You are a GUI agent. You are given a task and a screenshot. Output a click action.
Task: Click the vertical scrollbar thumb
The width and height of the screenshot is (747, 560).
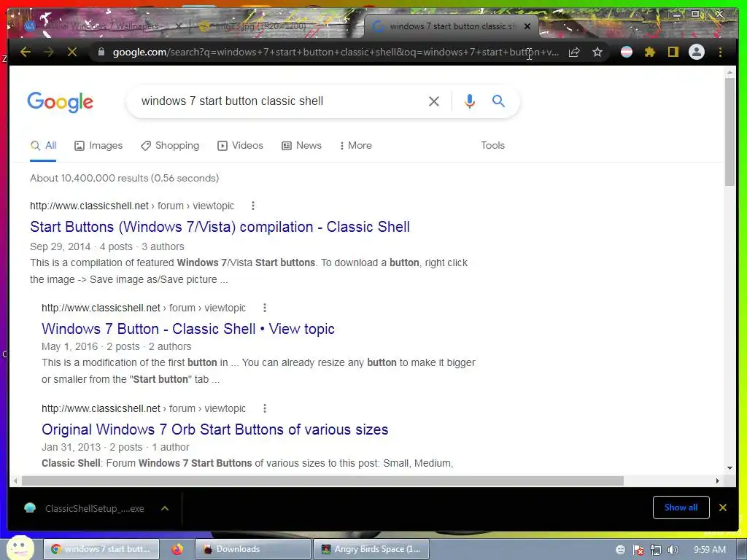(x=729, y=131)
